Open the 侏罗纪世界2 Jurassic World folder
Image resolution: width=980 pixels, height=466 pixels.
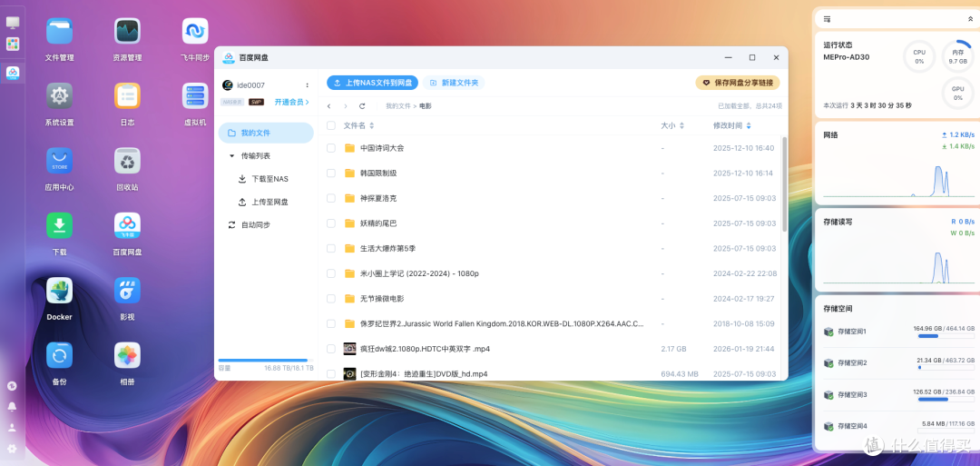[502, 323]
